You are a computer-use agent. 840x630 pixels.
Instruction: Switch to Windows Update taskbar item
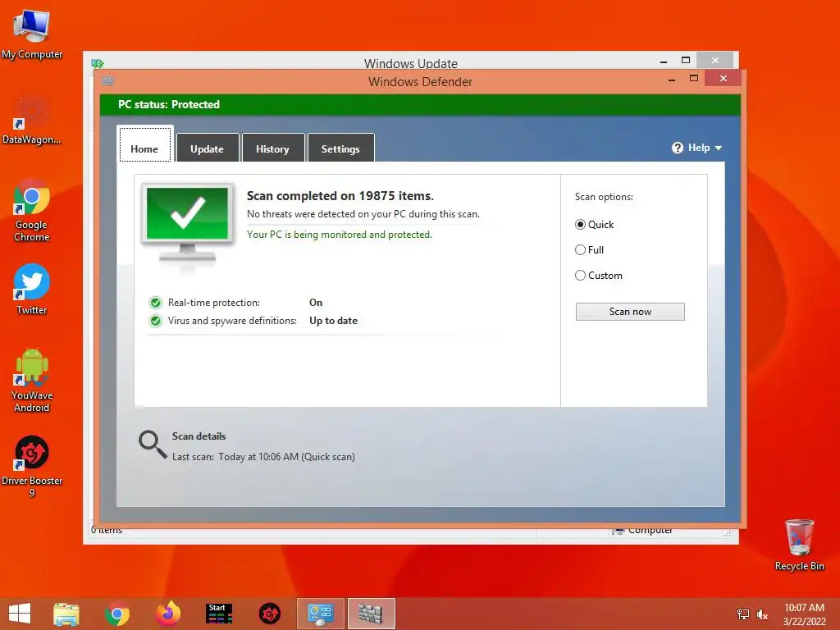tap(321, 614)
